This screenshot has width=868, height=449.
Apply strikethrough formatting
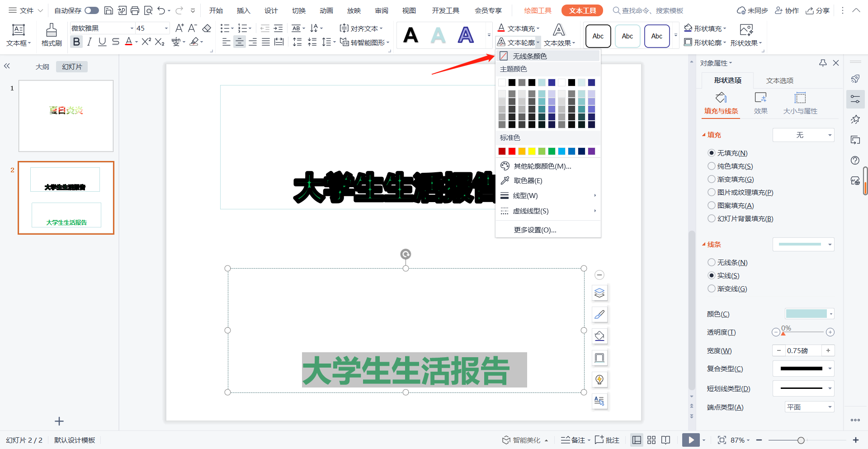click(x=116, y=42)
